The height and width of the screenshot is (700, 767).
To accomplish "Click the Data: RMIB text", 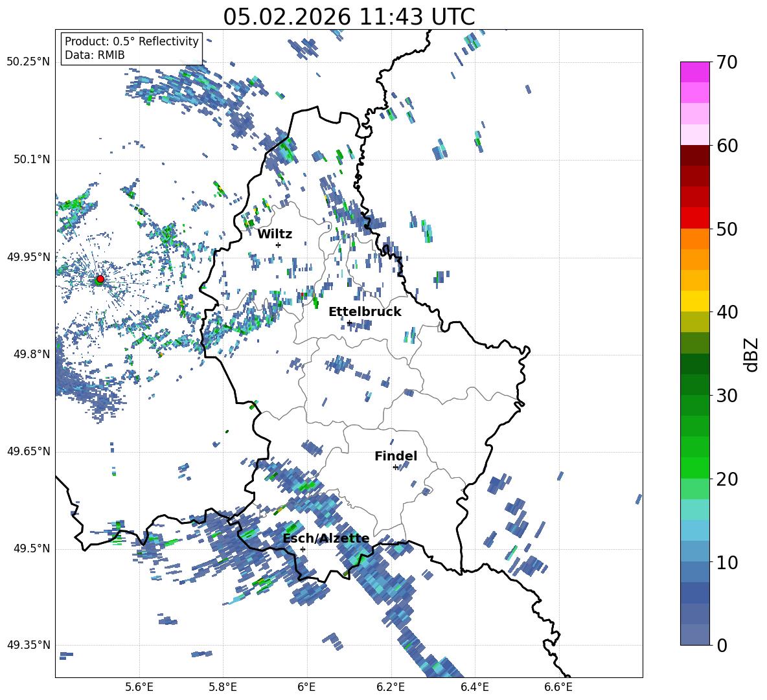I will pos(95,55).
